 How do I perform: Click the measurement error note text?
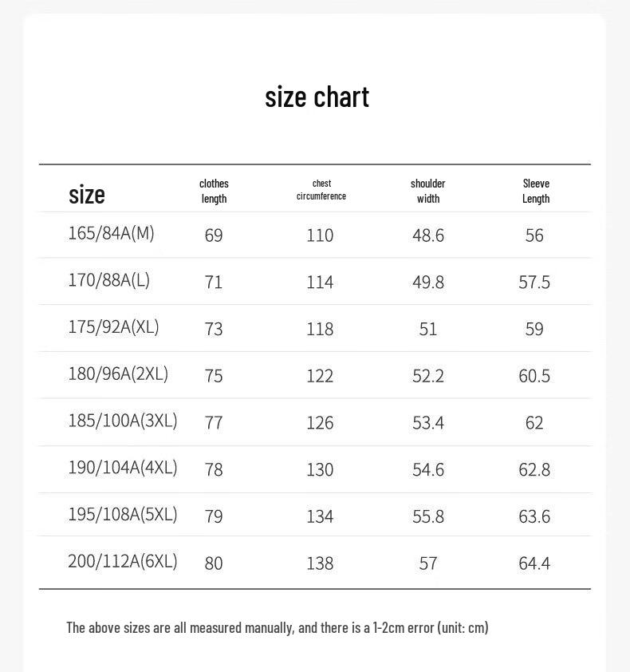(278, 628)
